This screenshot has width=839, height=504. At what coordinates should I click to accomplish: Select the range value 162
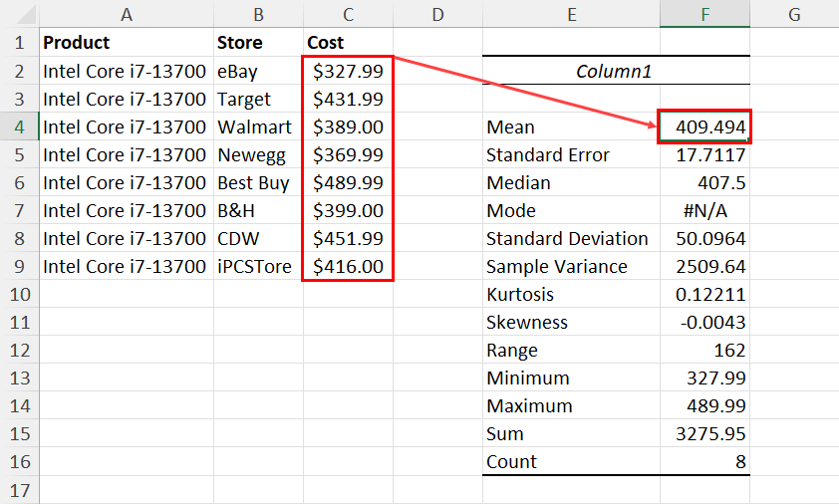pyautogui.click(x=705, y=350)
